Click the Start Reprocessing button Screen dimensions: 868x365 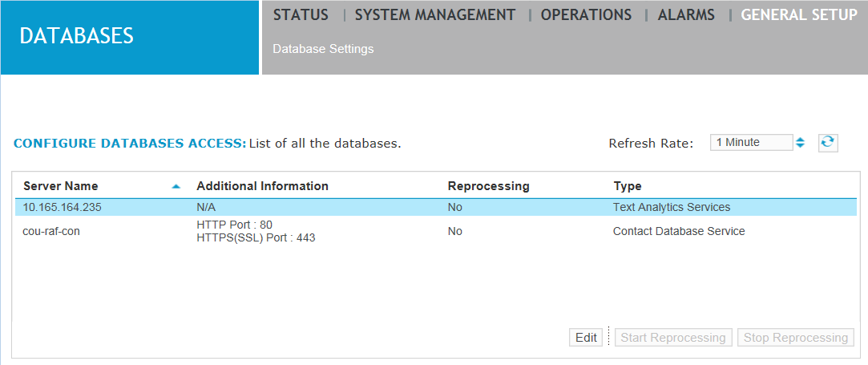(673, 338)
